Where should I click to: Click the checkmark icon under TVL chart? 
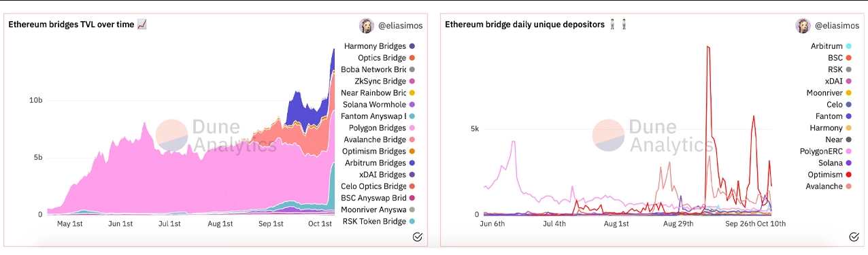[x=418, y=237]
